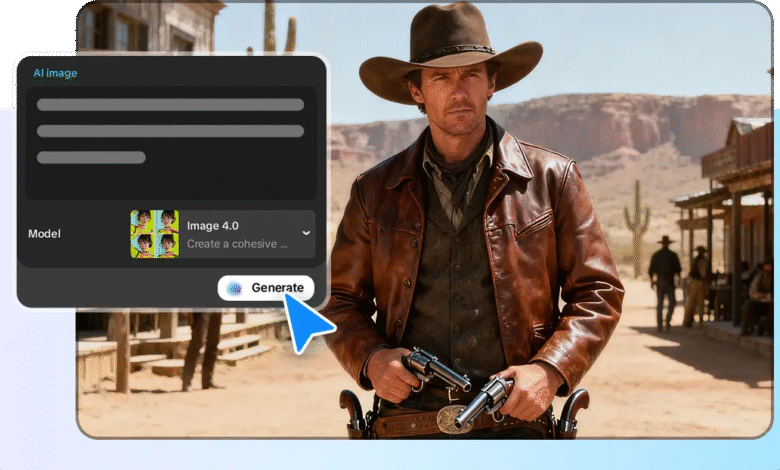Click the Image 4.0 model preview thumbnail
This screenshot has width=780, height=470.
pos(154,234)
